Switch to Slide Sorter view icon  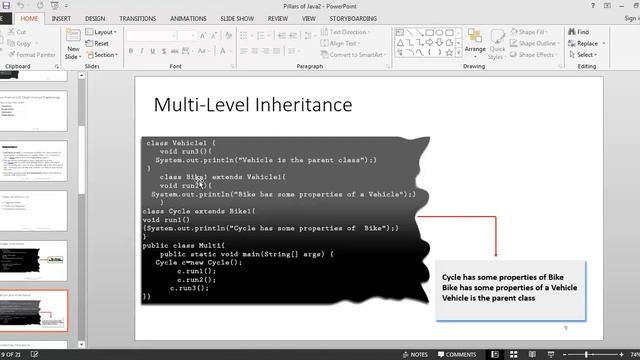[x=513, y=354]
